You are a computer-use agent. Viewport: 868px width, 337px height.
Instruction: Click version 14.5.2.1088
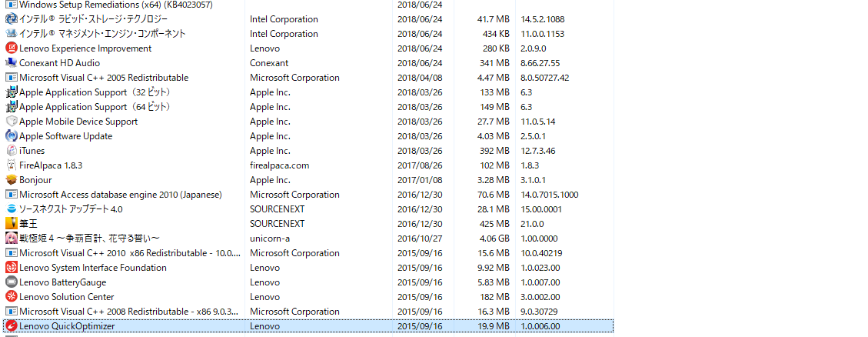(x=543, y=18)
